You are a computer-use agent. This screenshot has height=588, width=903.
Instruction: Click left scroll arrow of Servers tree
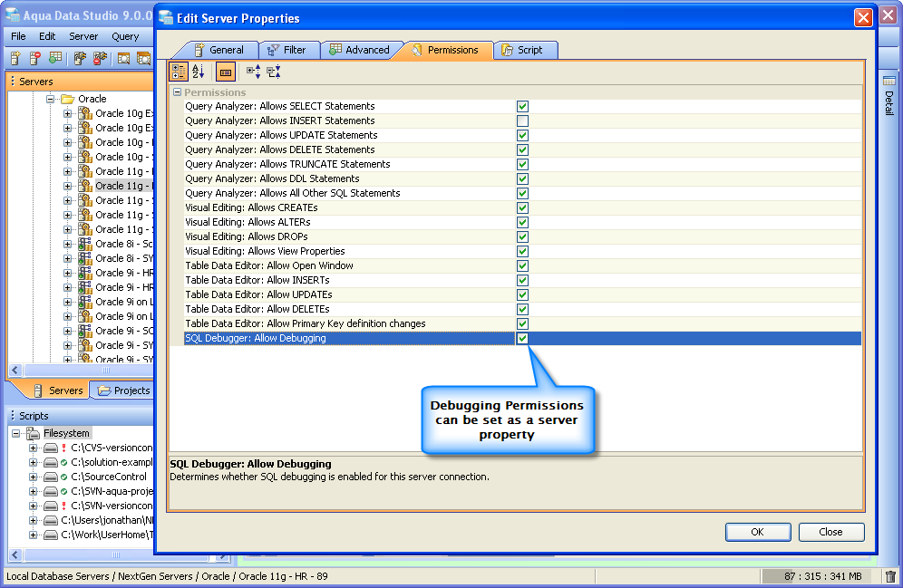pos(15,370)
